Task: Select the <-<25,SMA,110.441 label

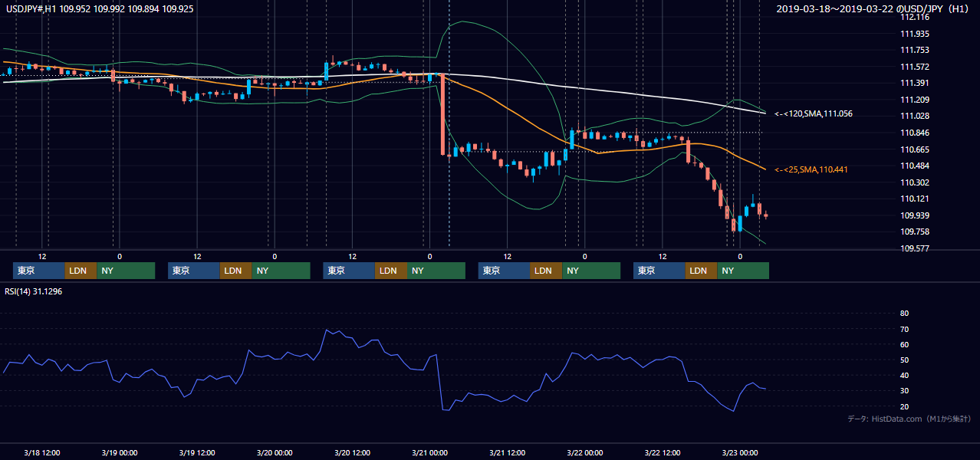Action: coord(811,169)
